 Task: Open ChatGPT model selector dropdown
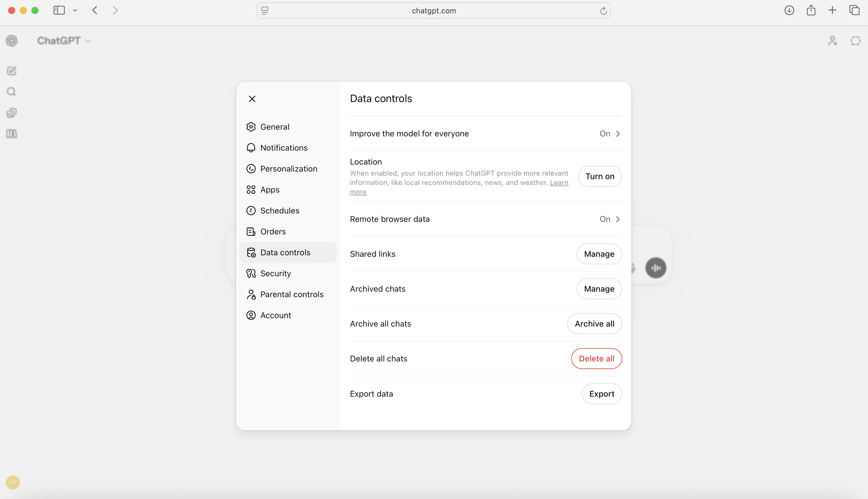(64, 41)
